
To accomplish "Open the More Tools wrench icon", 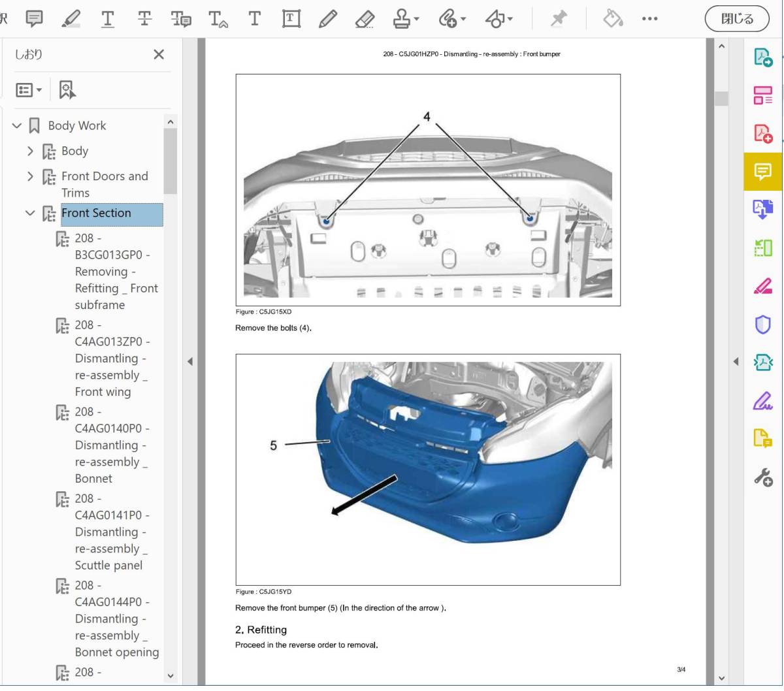I will [763, 477].
